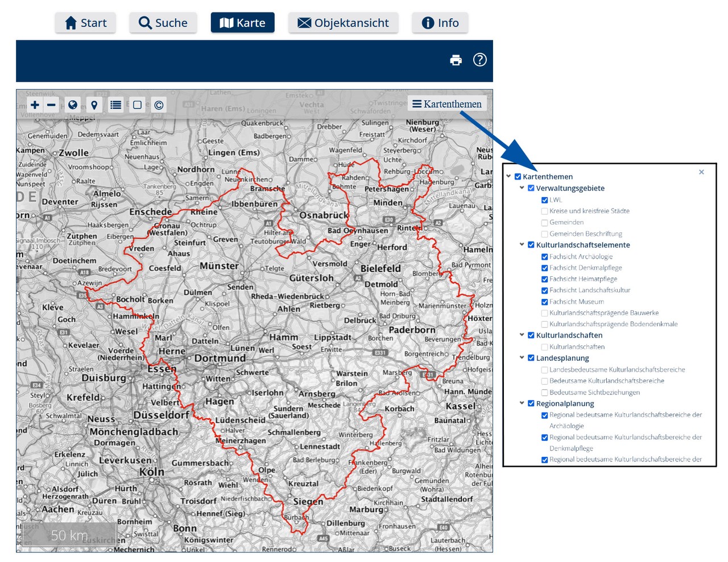Screen dimensions: 728x562
Task: Enable Kreise und kreisfreie Städte layer
Action: 544,211
